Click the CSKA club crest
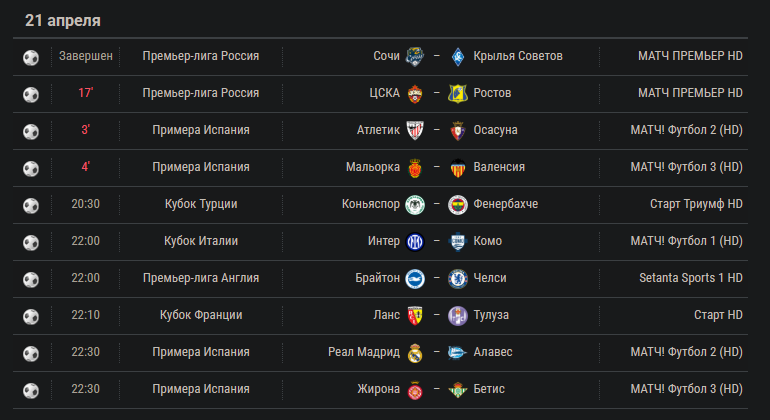The height and width of the screenshot is (420, 770). coord(415,93)
